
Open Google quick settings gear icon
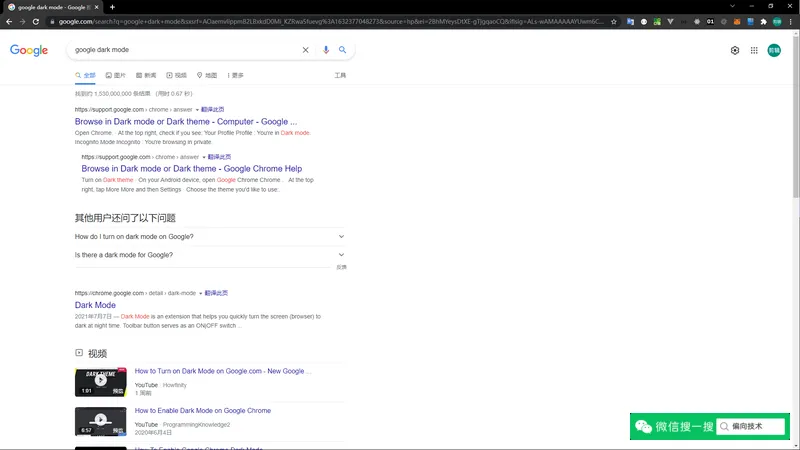[735, 50]
